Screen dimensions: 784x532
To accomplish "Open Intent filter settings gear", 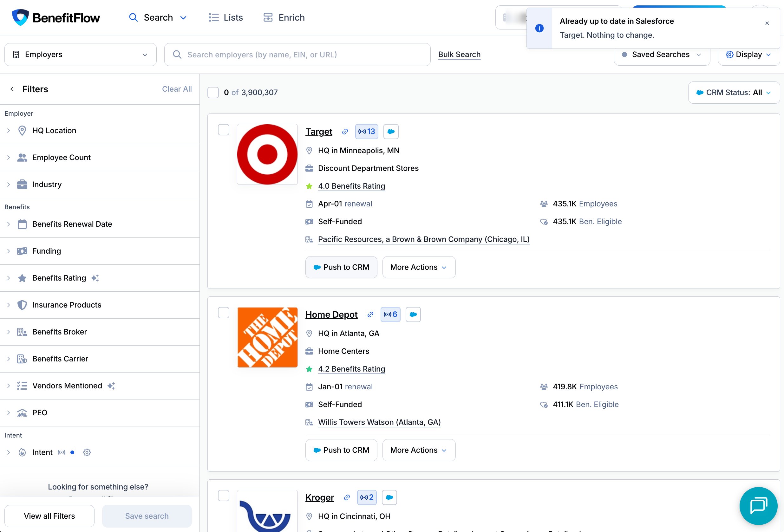I will click(87, 452).
